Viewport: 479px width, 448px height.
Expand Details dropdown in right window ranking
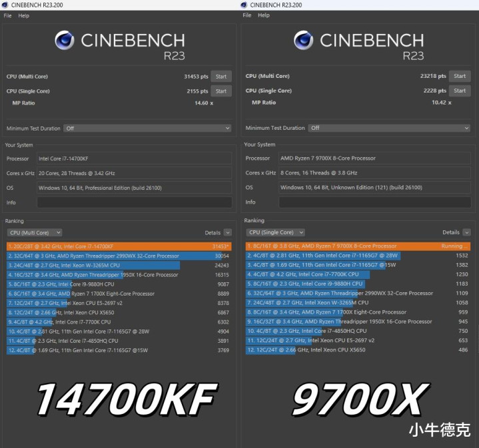[x=466, y=232]
